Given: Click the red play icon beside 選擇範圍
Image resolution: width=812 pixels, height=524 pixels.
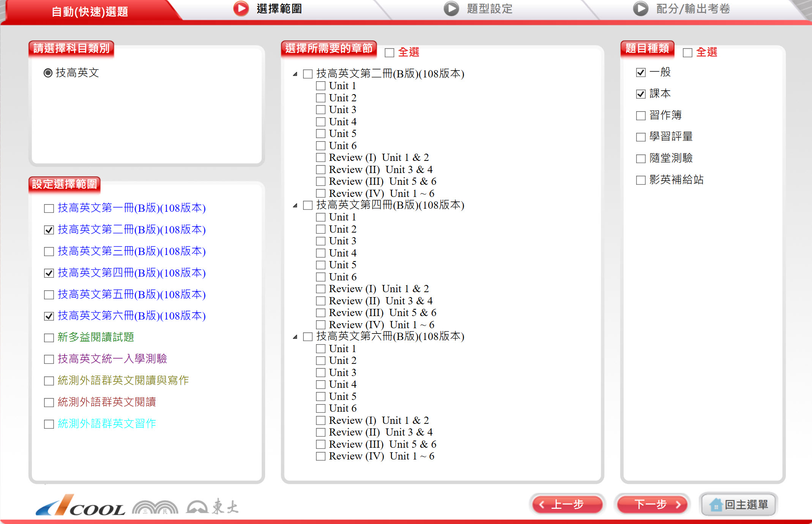Looking at the screenshot, I should (241, 8).
